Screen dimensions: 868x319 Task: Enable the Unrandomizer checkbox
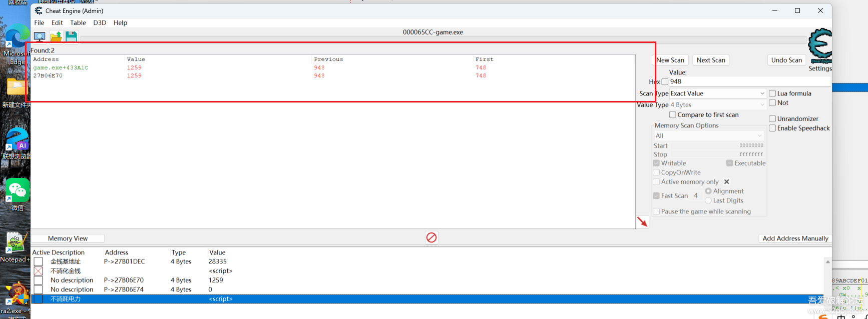tap(772, 119)
